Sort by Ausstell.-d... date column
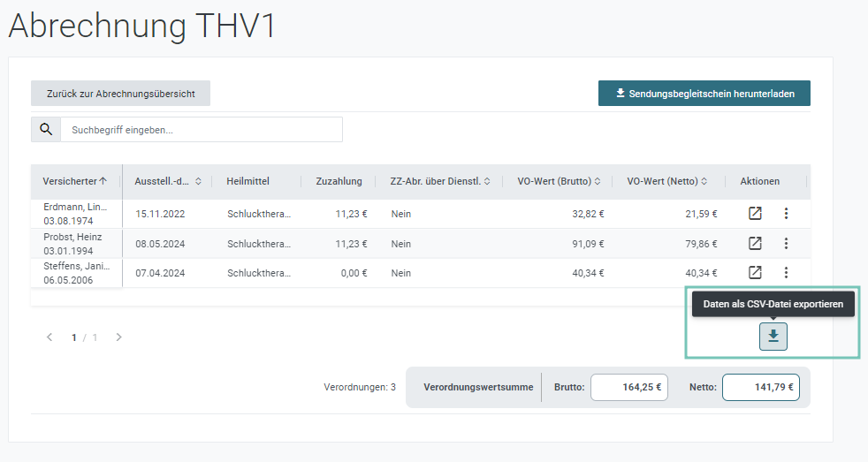The image size is (868, 462). pos(168,181)
